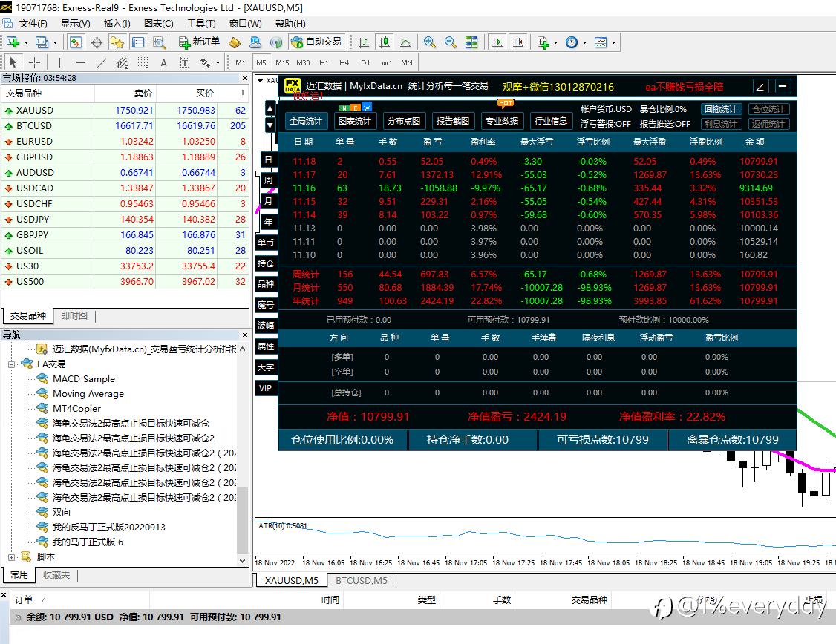The height and width of the screenshot is (644, 836).
Task: Toggle the Navigator window star-folder icon
Action: pos(117,42)
